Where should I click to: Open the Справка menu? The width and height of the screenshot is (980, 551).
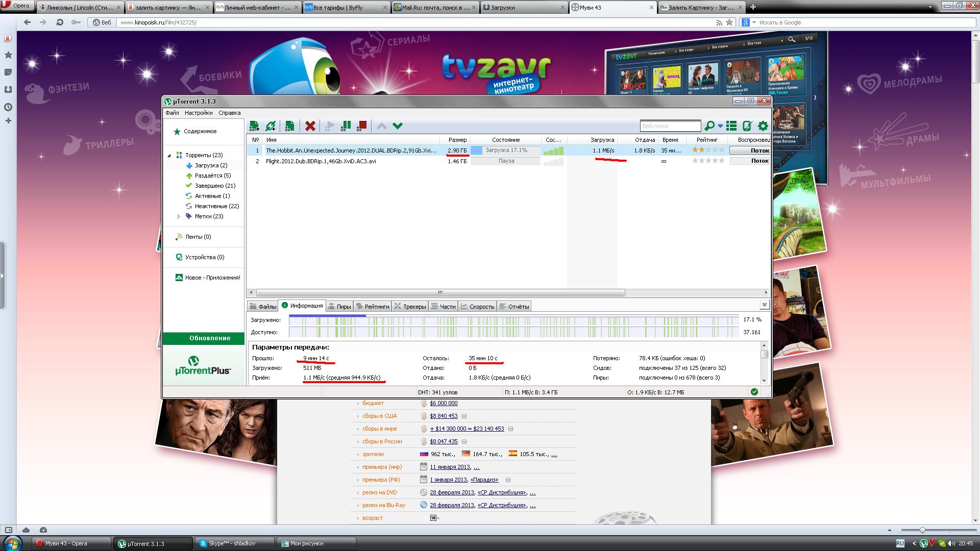point(229,113)
